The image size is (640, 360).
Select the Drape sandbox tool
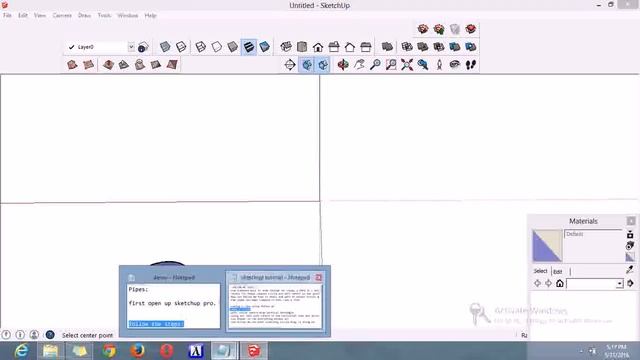(x=140, y=64)
